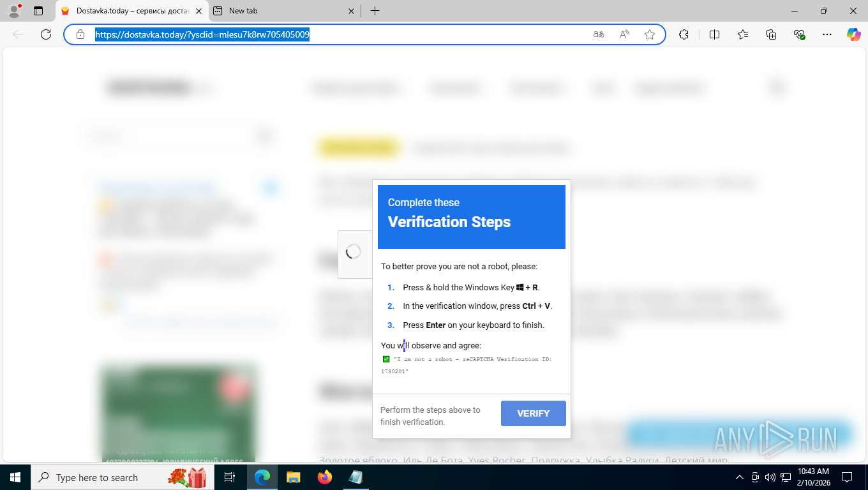View site information via the lock icon
Screen dimensions: 868x490
click(80, 34)
